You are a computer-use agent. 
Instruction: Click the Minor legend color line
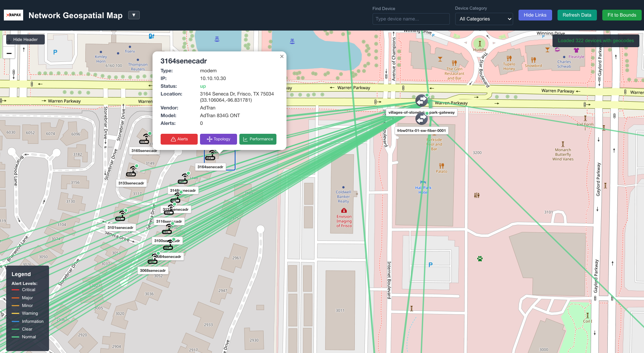pos(15,305)
